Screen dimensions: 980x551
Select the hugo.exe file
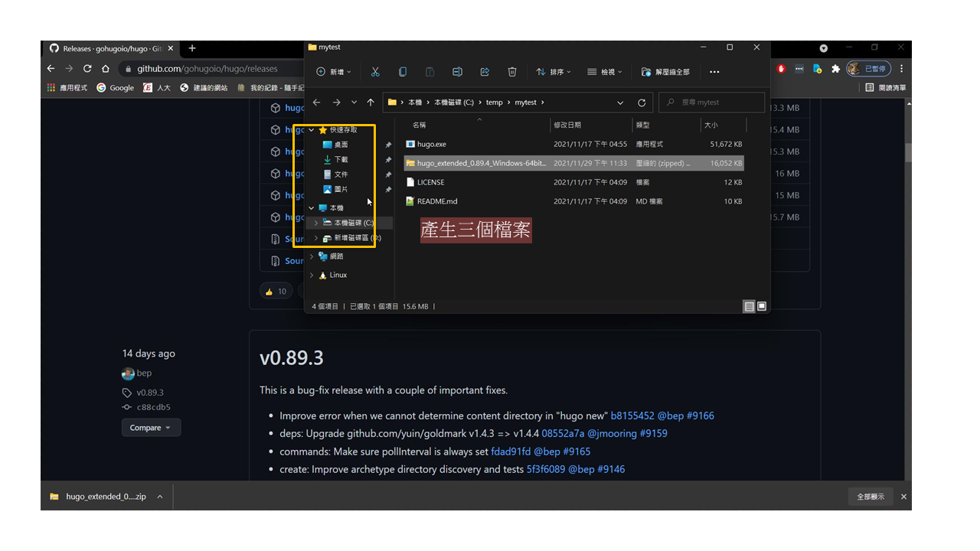[573, 144]
